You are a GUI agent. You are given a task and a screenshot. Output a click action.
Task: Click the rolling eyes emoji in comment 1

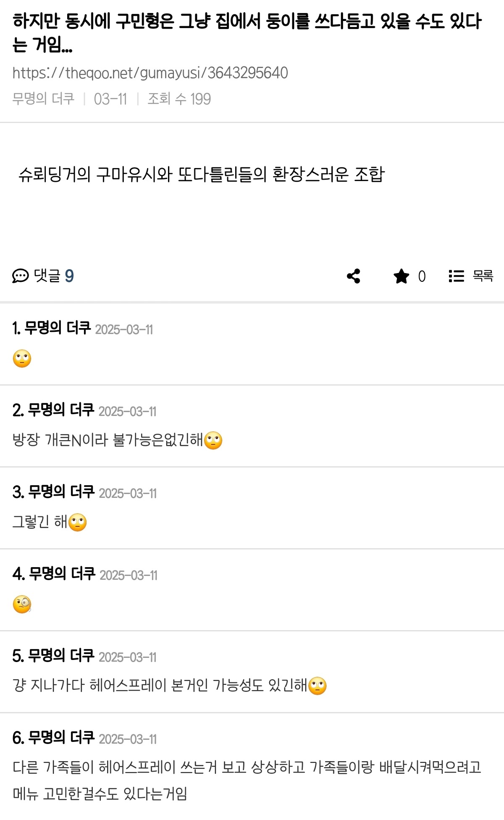22,358
